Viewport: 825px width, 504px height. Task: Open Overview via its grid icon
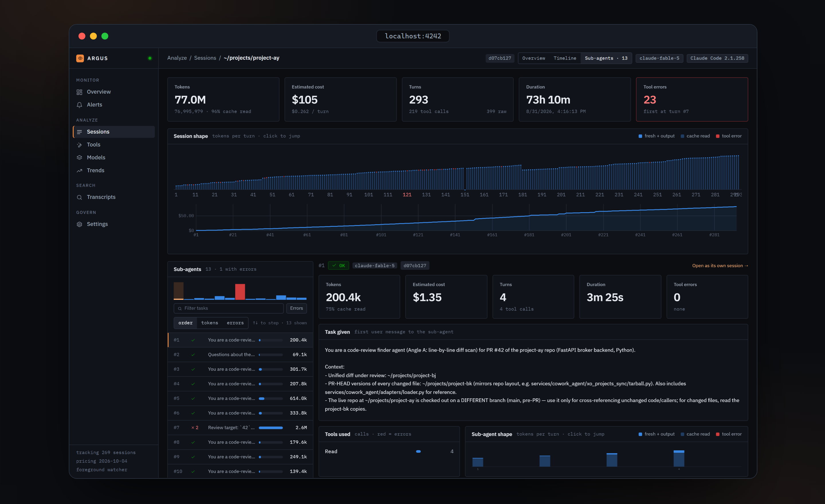tap(79, 92)
